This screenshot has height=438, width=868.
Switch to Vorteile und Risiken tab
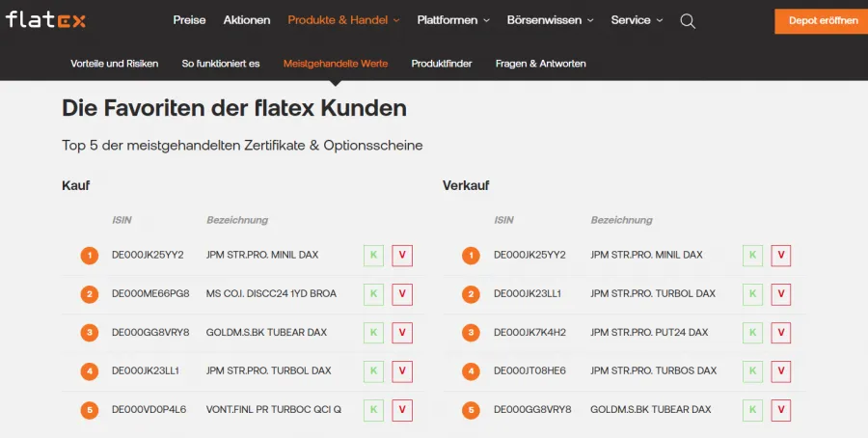tap(115, 64)
